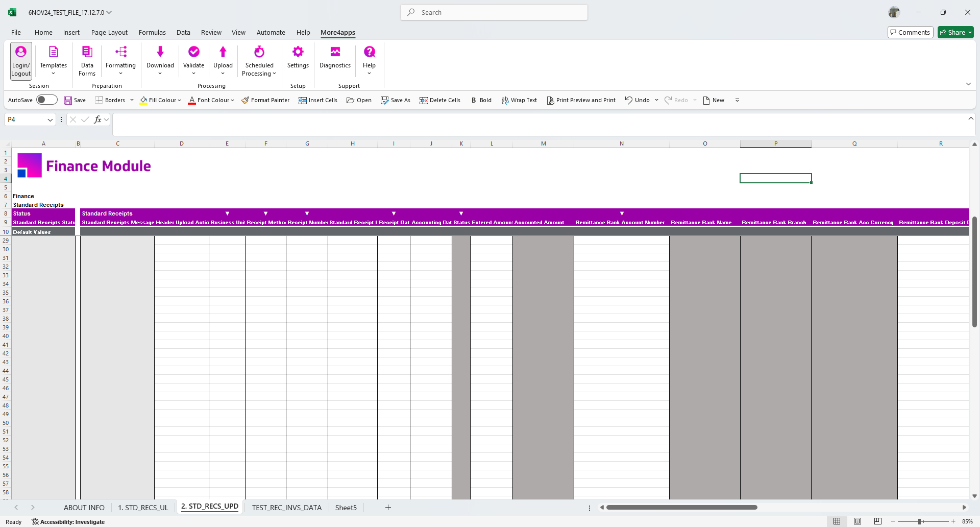The image size is (980, 527).
Task: Click Delete Cells
Action: [x=440, y=101]
